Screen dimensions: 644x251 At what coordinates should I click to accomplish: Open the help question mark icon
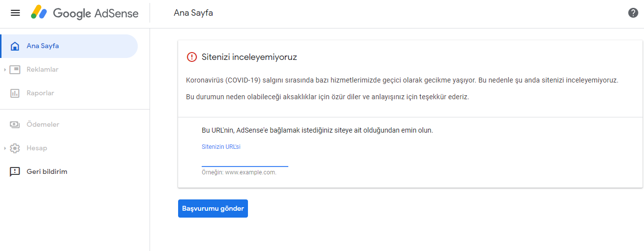coord(633,13)
